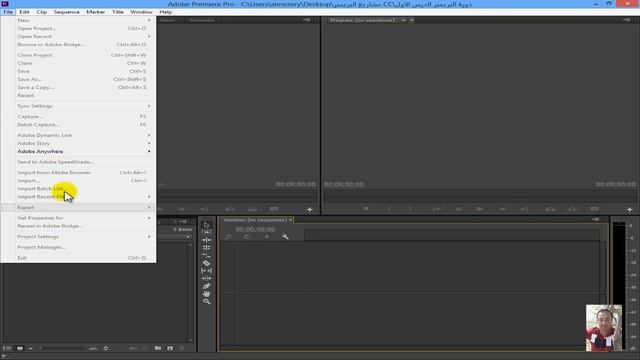Select the Pen tool

[207, 286]
